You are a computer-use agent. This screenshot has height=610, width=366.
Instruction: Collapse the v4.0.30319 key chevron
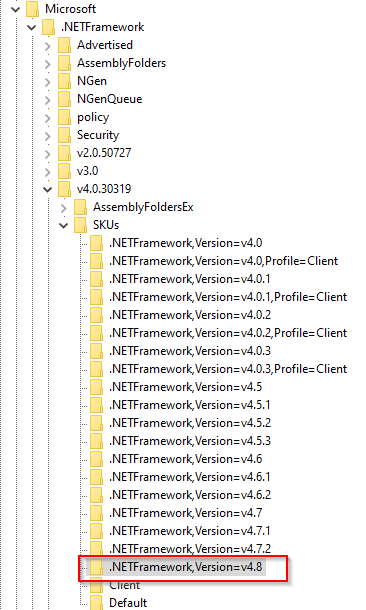point(47,189)
